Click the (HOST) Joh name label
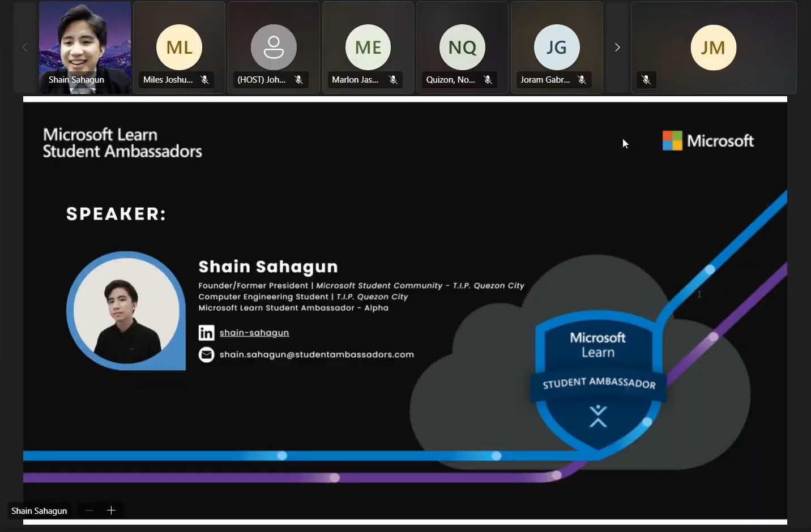The height and width of the screenshot is (532, 811). click(262, 80)
